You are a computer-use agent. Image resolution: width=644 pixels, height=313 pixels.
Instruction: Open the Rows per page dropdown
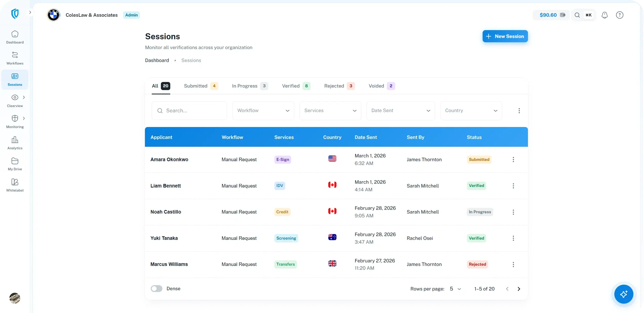[x=455, y=289]
